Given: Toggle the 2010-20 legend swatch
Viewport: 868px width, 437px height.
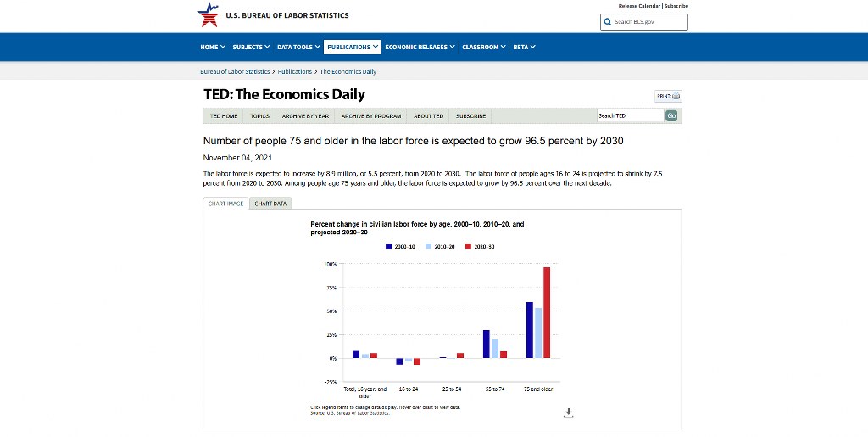Looking at the screenshot, I should (428, 246).
